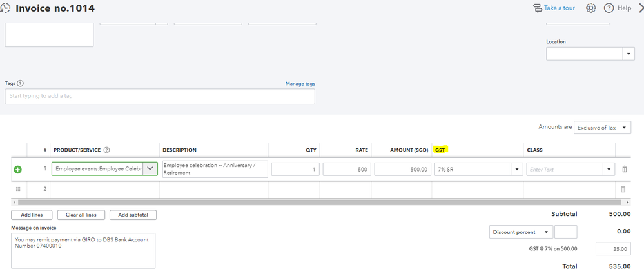644x276 pixels.
Task: Open the settings gear icon
Action: pyautogui.click(x=590, y=8)
